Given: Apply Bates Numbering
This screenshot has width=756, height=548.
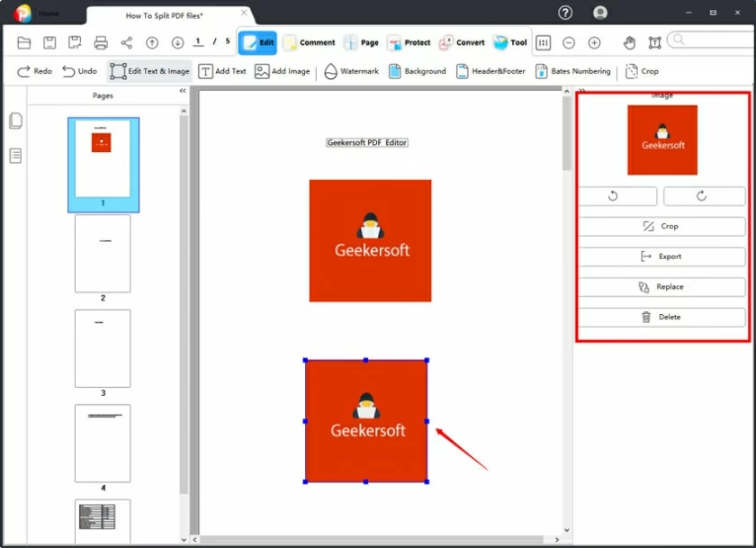Looking at the screenshot, I should point(572,71).
